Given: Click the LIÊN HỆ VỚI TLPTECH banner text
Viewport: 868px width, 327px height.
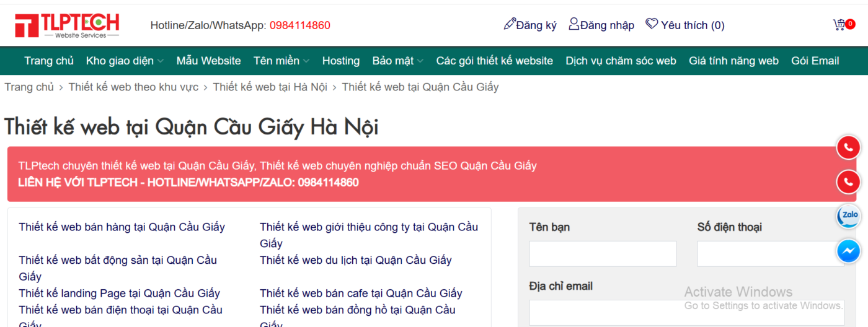Looking at the screenshot, I should click(x=188, y=183).
